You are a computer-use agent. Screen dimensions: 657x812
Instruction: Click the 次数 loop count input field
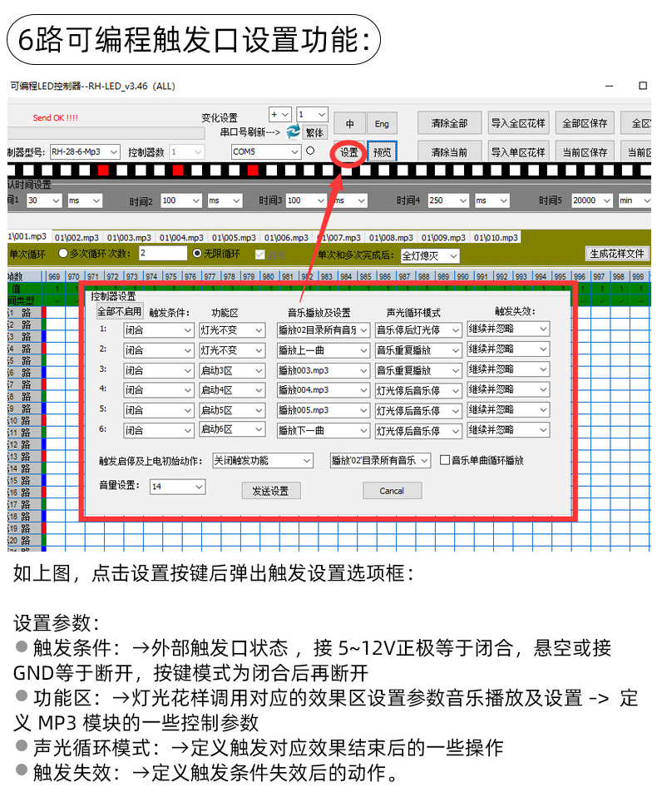click(x=162, y=254)
